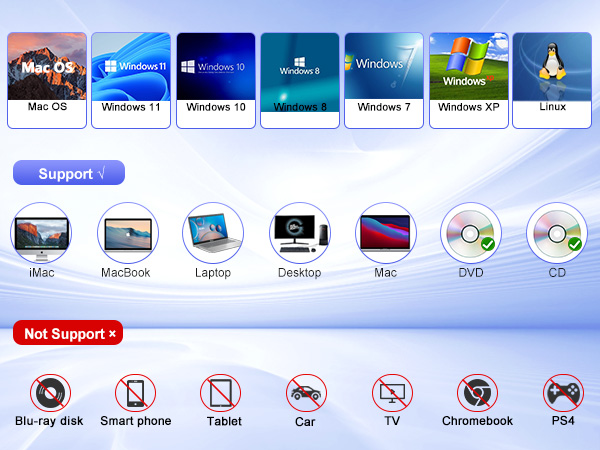
Task: Select the MacBook icon
Action: coord(127,233)
